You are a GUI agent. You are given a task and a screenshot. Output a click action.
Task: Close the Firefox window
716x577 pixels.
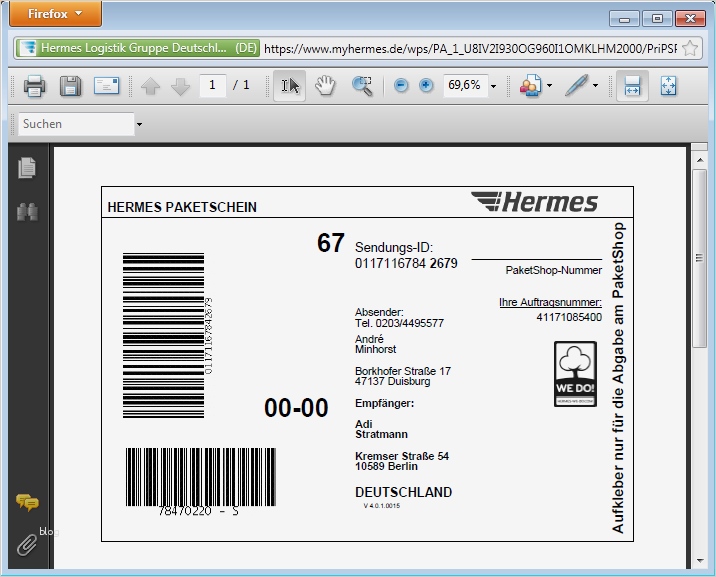[x=690, y=19]
